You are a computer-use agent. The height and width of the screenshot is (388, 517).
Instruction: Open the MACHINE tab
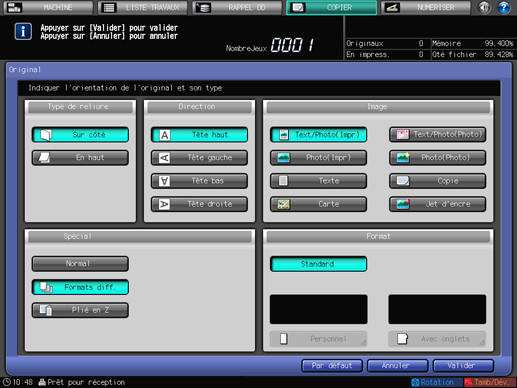click(x=48, y=7)
